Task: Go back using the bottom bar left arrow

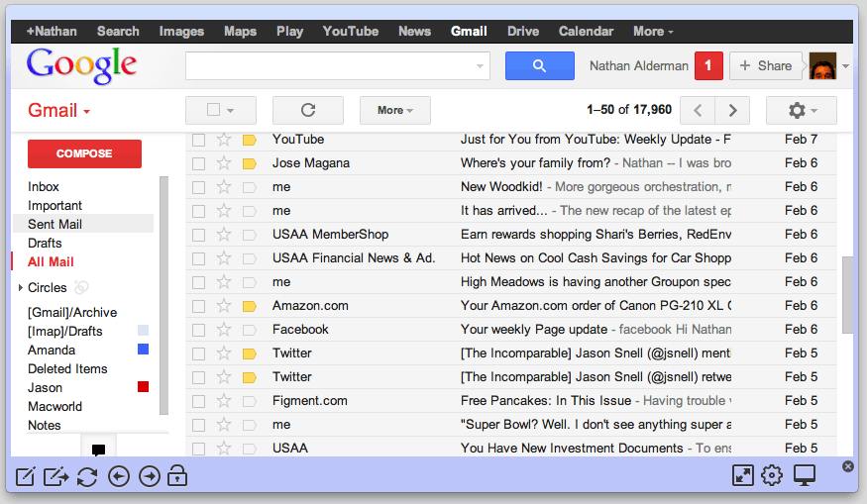Action: (118, 476)
